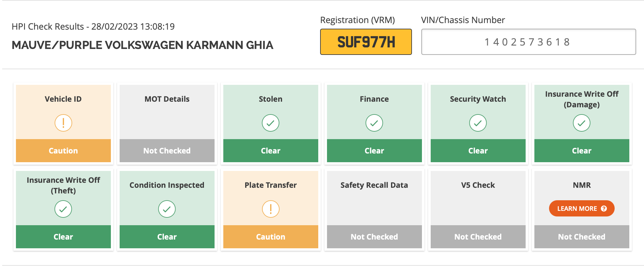Screen dimensions: 644x267
Task: Click the Plate Transfer Caution status bar
Action: pos(270,237)
